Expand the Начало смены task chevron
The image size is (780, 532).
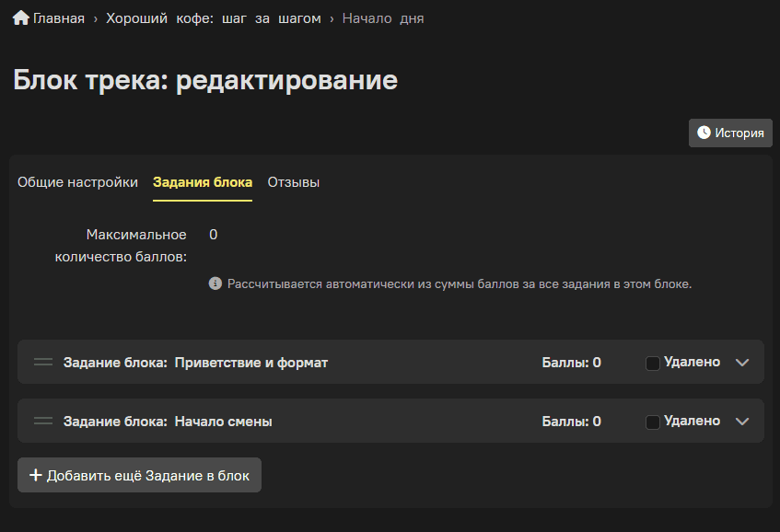click(x=744, y=422)
